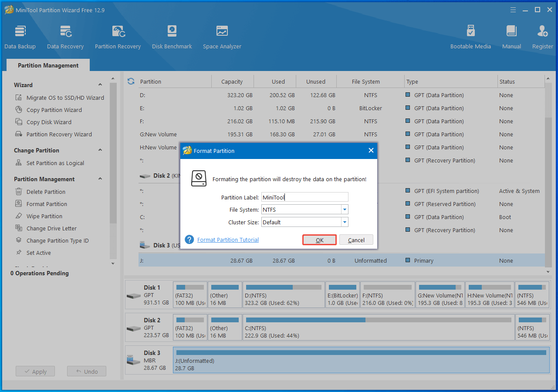Confirm format with OK button
This screenshot has width=558, height=392.
[319, 240]
